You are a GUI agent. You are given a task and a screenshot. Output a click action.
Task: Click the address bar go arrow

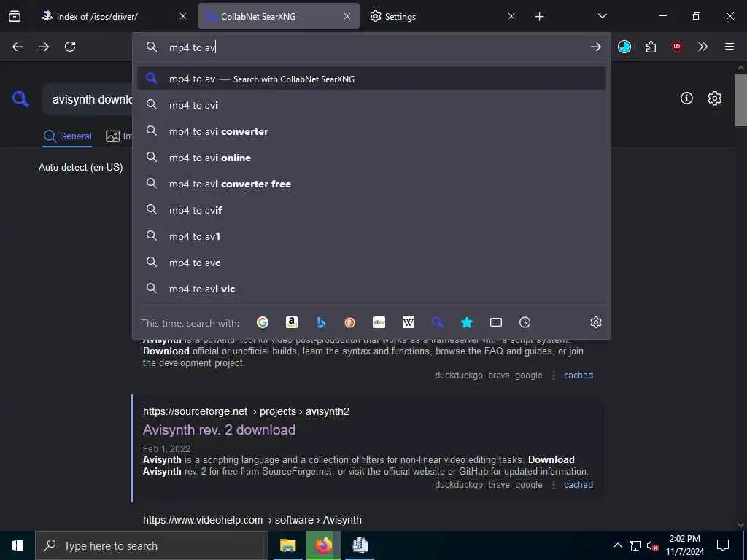(595, 47)
